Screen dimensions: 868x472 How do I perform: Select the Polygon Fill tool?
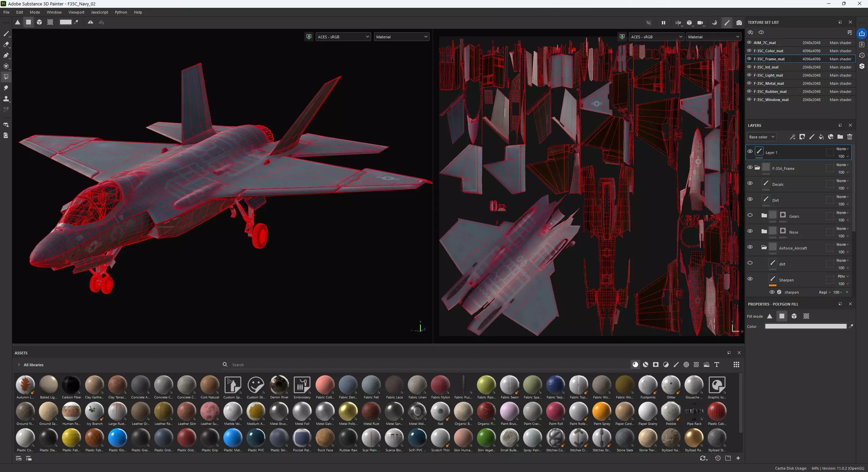pyautogui.click(x=6, y=77)
